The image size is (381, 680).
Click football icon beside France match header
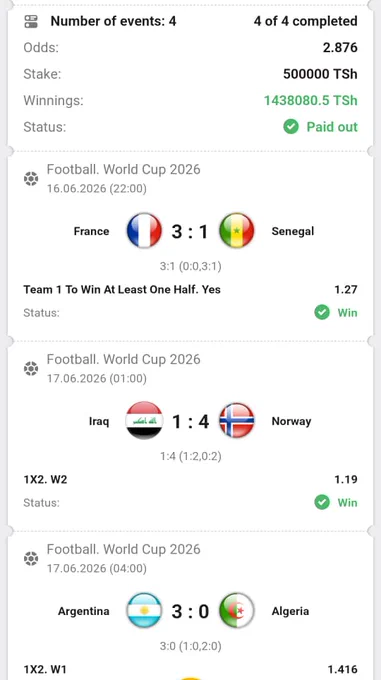[31, 179]
